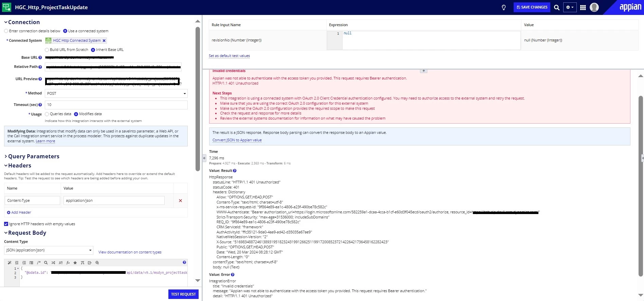
Task: Open help icon in editor toolbar
Action: pyautogui.click(x=184, y=262)
